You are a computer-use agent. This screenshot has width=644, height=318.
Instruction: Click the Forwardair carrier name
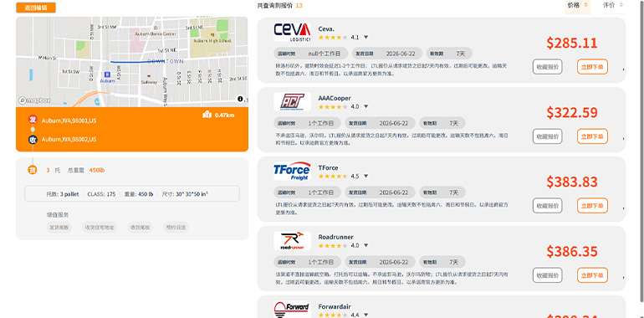[335, 306]
